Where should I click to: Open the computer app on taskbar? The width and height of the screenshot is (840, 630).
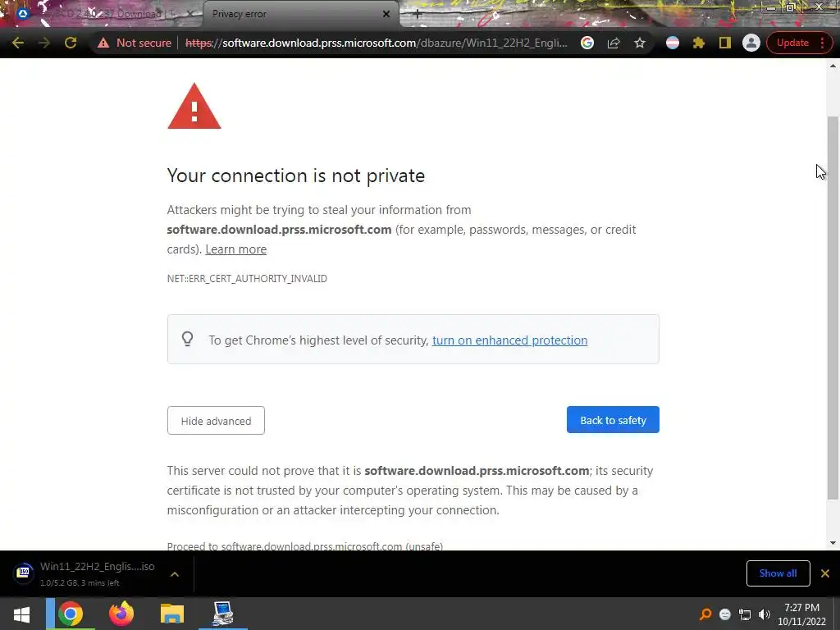[223, 614]
